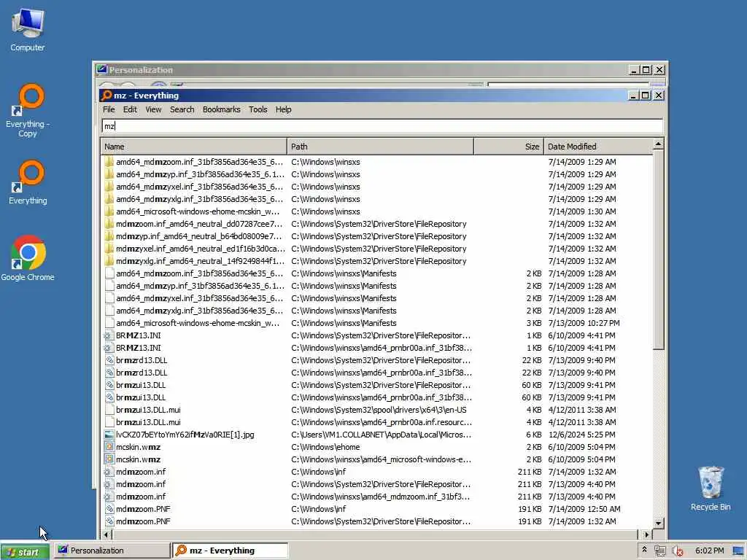Select amd64_mdmzoom.inf folder in C:\Windows\winsxs
Screen dimensions: 747x560
[x=376, y=162]
